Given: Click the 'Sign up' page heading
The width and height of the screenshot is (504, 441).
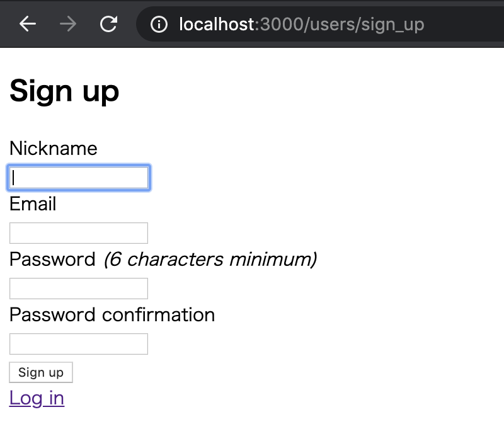Looking at the screenshot, I should [64, 91].
